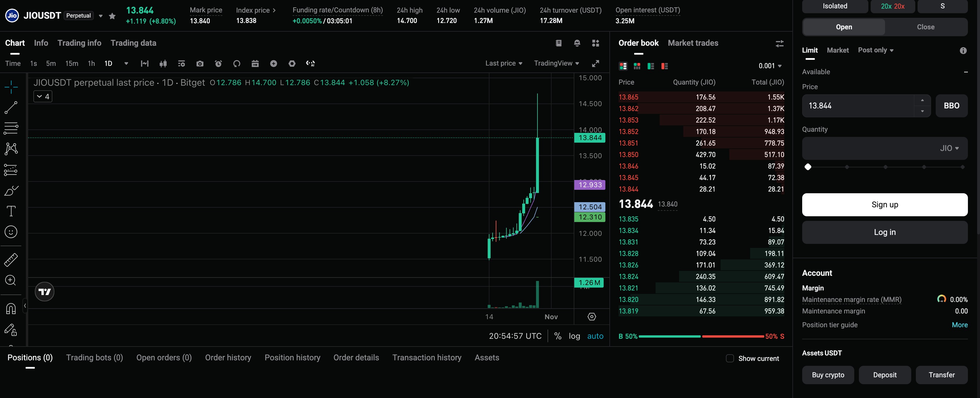Viewport: 980px width, 398px height.
Task: Tick the Show current checkbox
Action: (730, 359)
